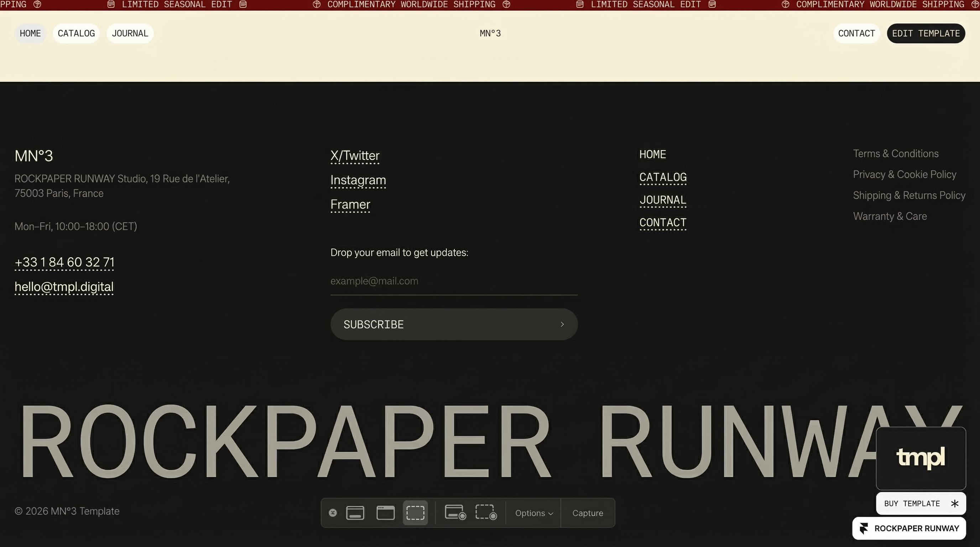The height and width of the screenshot is (547, 980).
Task: Select Capture Entire Screen mode icon
Action: [x=355, y=512]
